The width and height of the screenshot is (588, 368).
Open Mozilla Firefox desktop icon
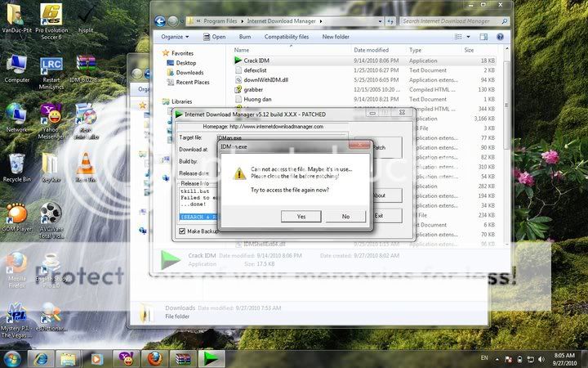(x=16, y=271)
